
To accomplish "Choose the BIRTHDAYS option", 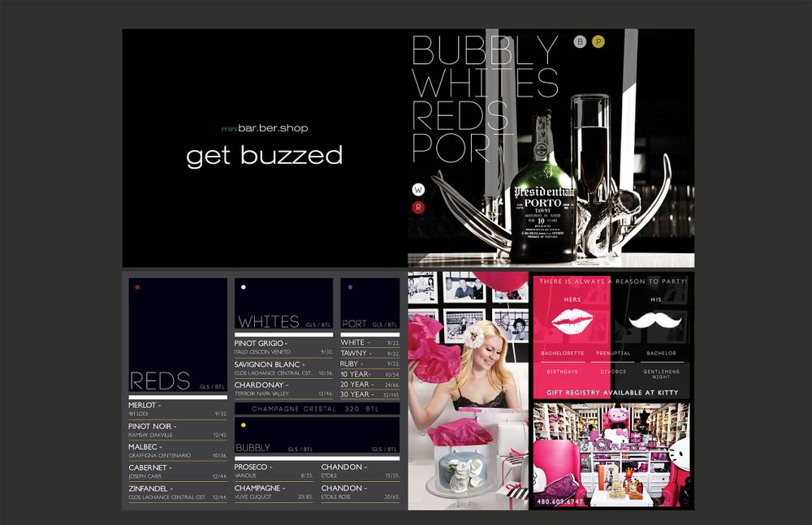I will 563,372.
